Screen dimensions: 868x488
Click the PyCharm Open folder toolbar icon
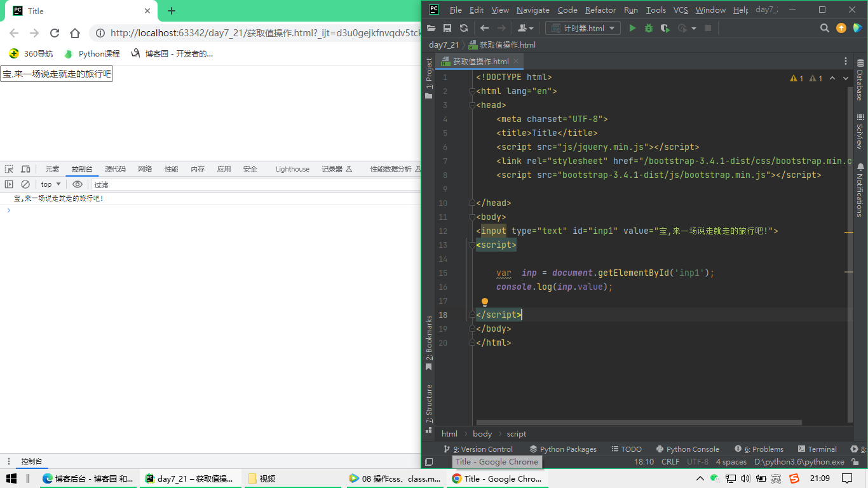431,28
